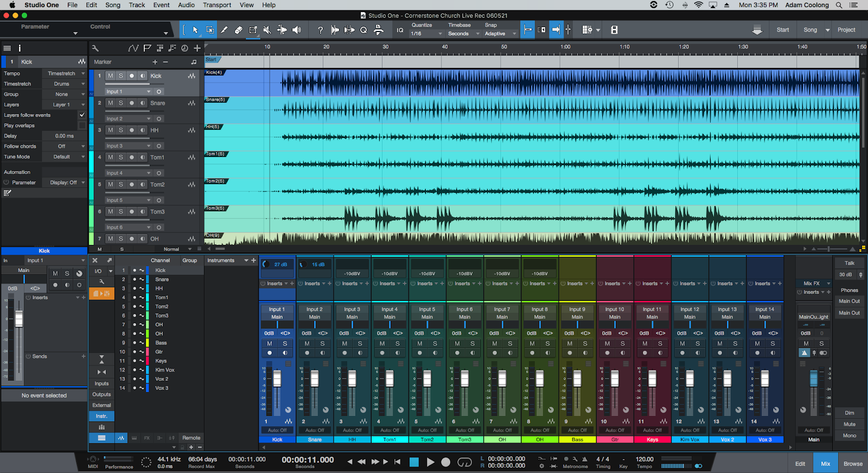Open the Quantize 1/16 dropdown
The height and width of the screenshot is (473, 868).
427,34
